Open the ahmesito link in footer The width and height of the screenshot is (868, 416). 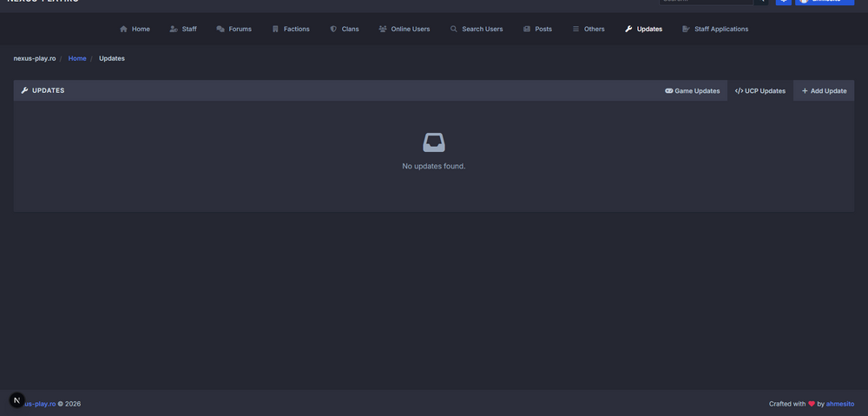839,404
